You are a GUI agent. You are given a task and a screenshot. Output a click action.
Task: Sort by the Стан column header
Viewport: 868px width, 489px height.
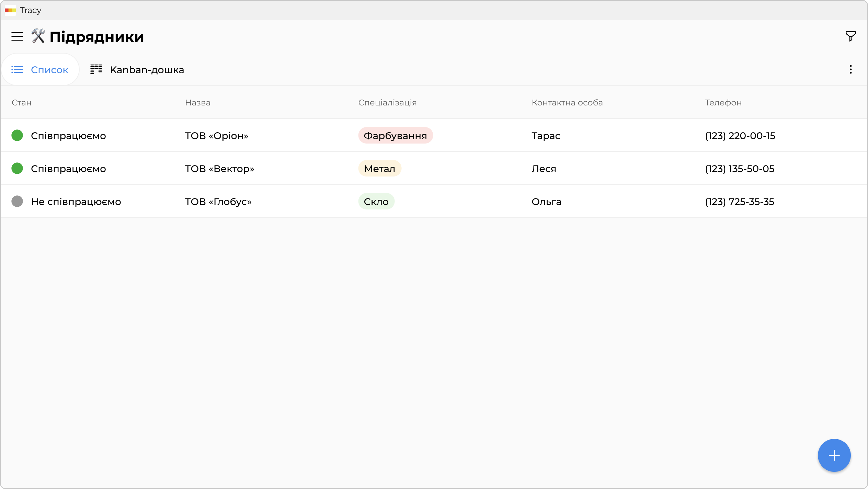[x=21, y=103]
